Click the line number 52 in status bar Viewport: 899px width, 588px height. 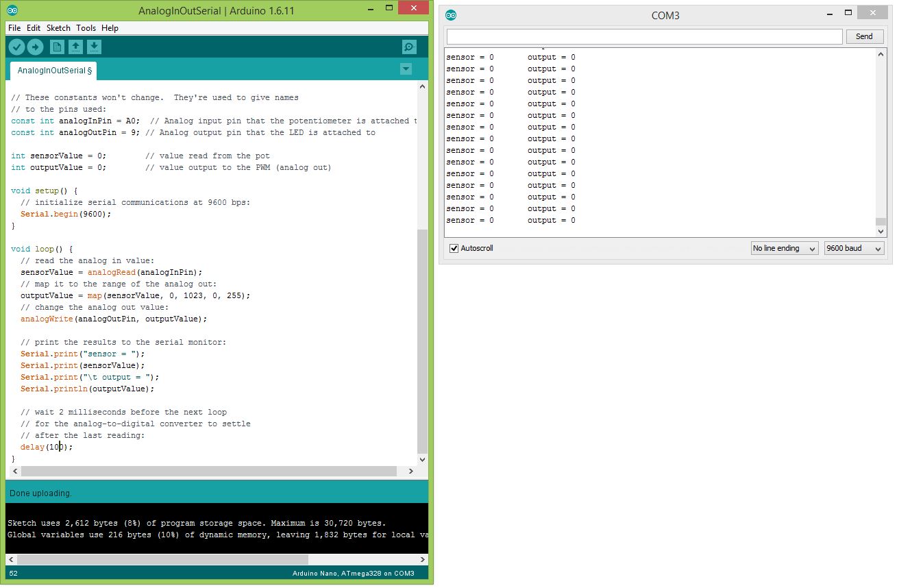13,573
